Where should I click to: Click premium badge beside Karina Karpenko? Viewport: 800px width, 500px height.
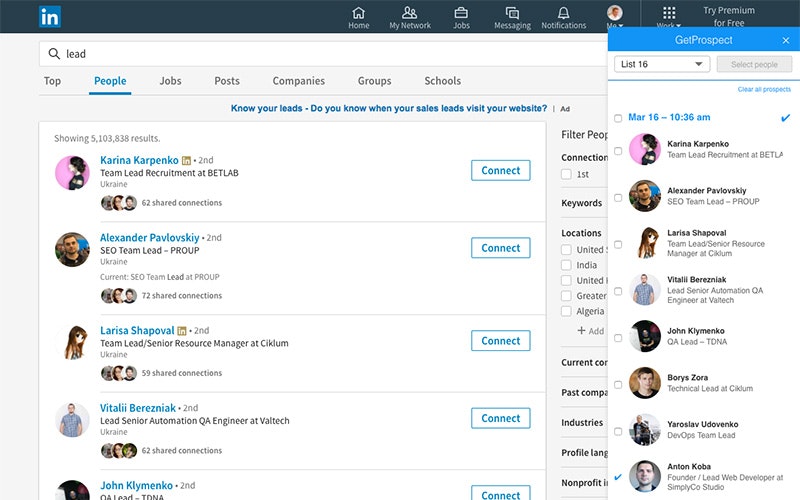[x=186, y=161]
